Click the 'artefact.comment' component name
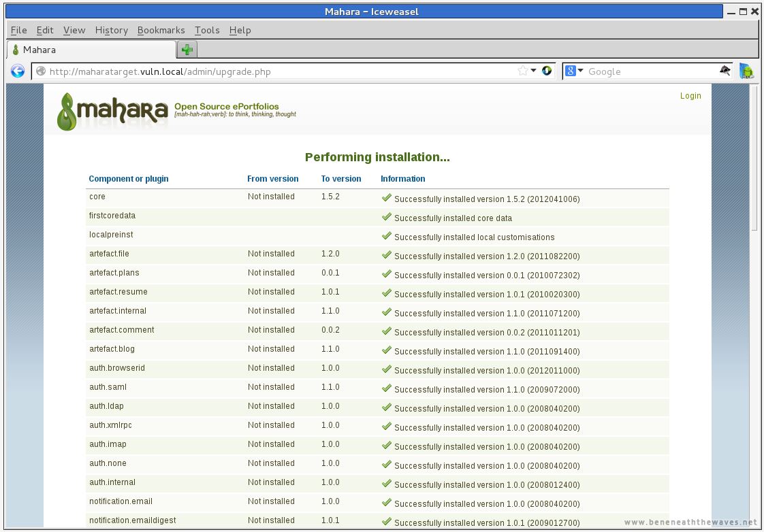 122,329
